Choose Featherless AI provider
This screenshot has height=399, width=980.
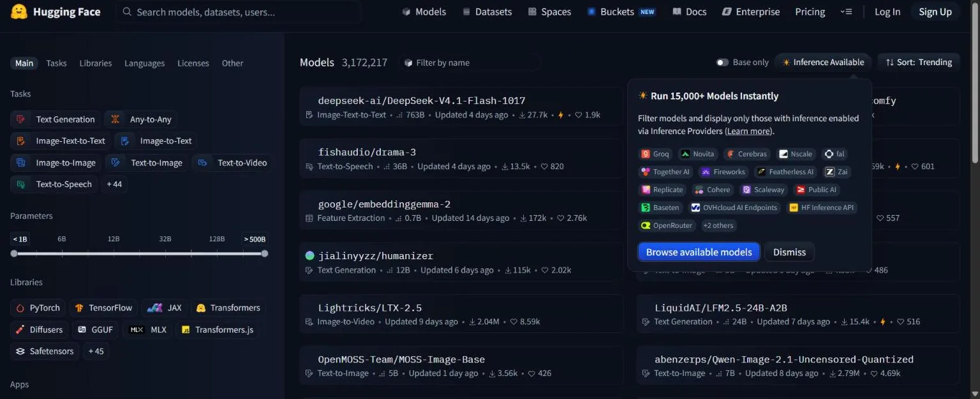click(786, 172)
